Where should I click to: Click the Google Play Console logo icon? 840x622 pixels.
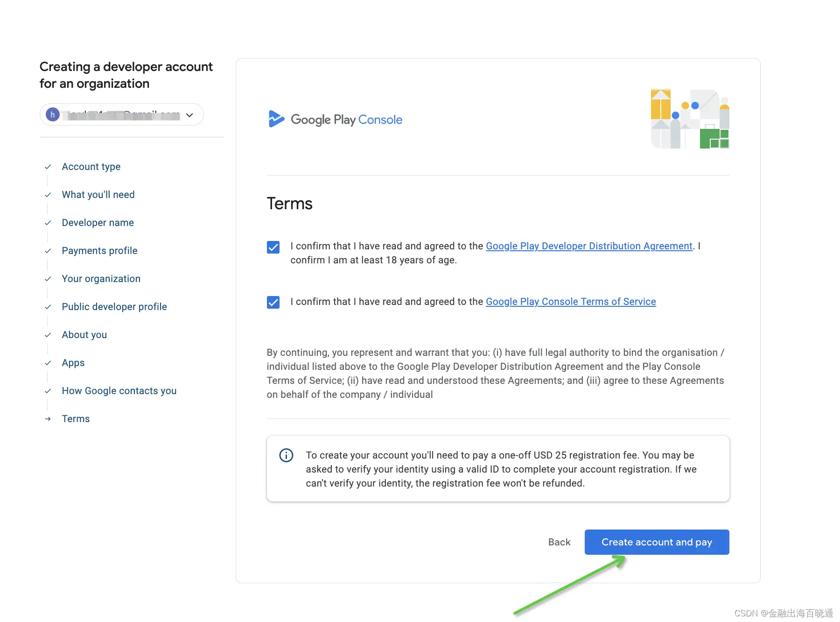(276, 119)
